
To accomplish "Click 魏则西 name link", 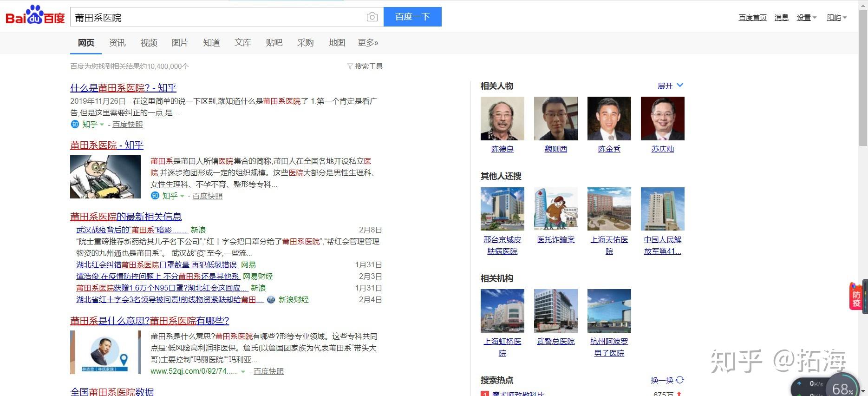I will coord(556,149).
